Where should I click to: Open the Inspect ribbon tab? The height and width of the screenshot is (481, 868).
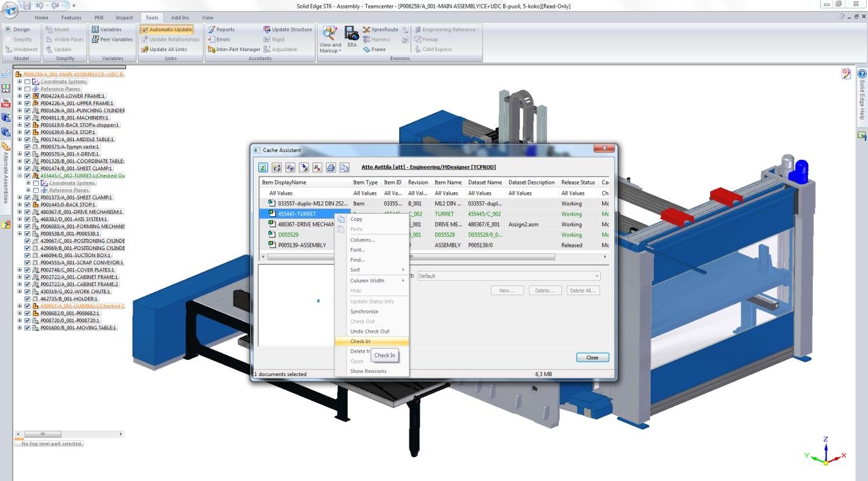pos(124,17)
